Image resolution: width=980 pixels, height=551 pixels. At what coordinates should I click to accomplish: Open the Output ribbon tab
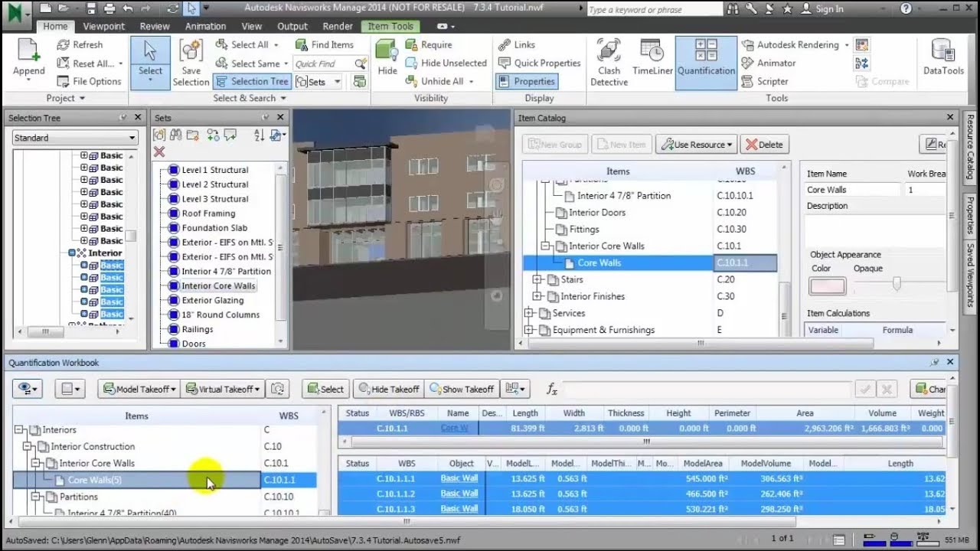[x=292, y=26]
